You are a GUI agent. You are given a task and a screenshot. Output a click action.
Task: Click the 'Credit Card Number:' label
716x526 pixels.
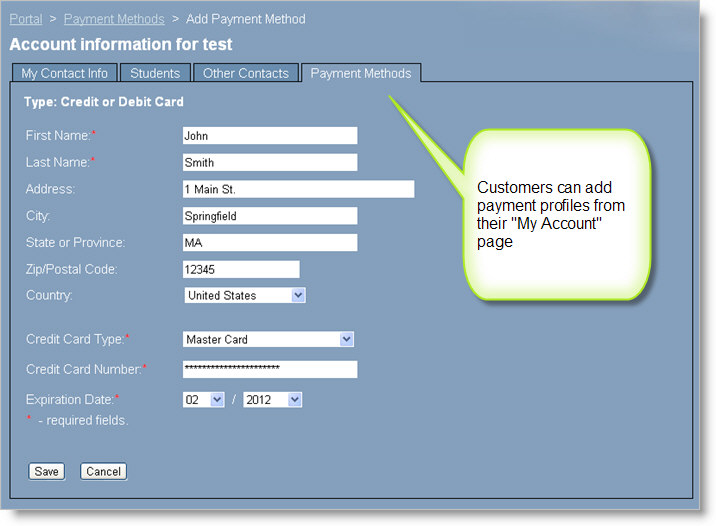click(x=84, y=369)
